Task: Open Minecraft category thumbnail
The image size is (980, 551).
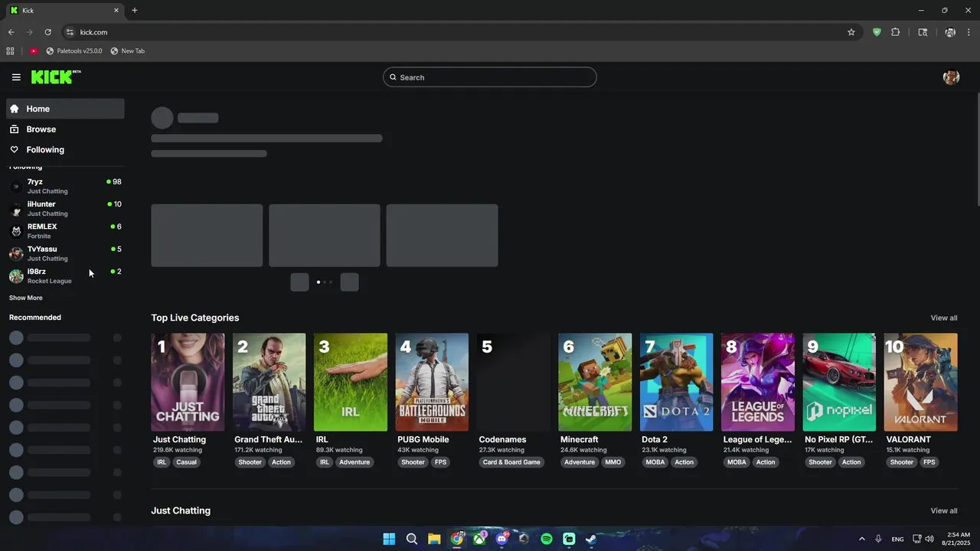Action: click(595, 382)
